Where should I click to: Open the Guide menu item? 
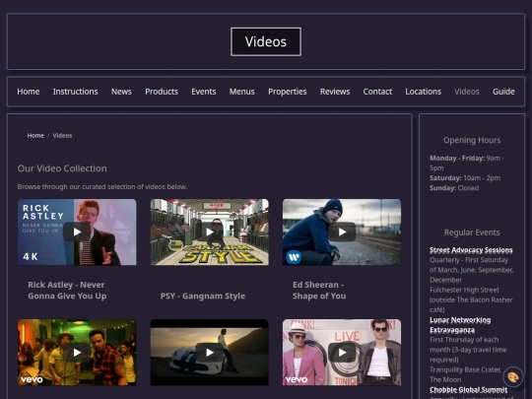point(503,92)
